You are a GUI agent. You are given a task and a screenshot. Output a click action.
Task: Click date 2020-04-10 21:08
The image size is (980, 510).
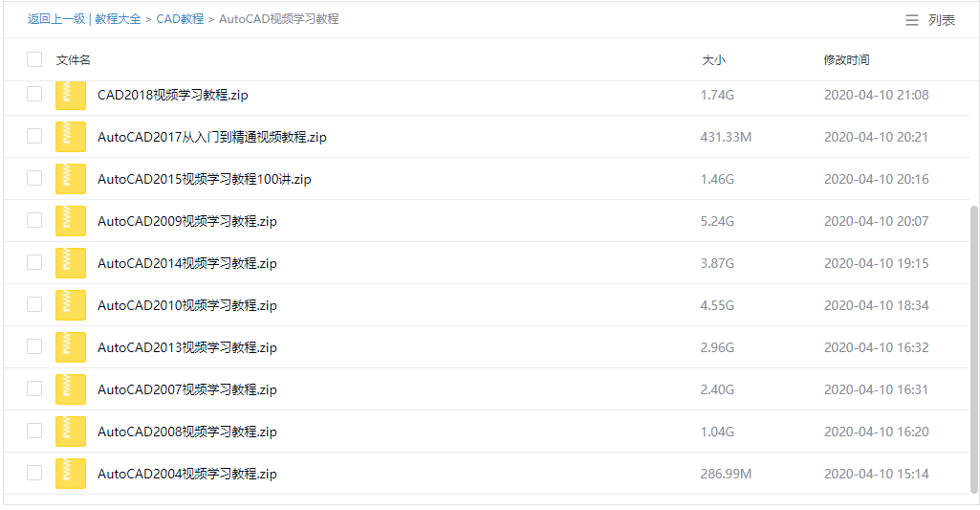[x=876, y=95]
